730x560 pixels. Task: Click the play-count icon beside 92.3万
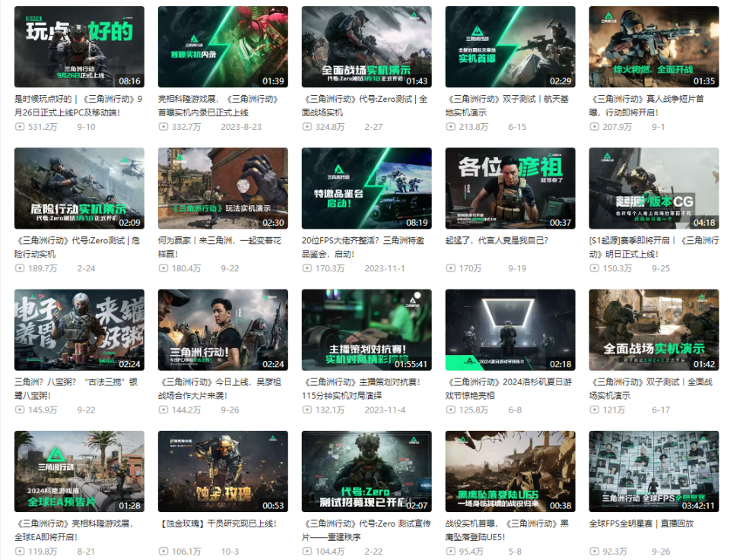pyautogui.click(x=594, y=551)
